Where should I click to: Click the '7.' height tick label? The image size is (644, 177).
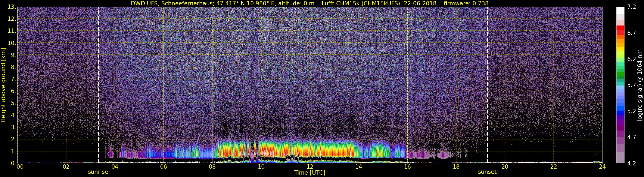[x=13, y=79]
